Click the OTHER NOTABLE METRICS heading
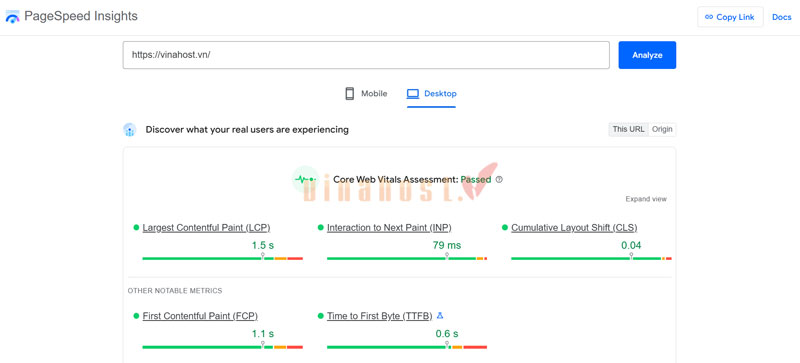Screen dimensions: 800x363 [x=175, y=291]
